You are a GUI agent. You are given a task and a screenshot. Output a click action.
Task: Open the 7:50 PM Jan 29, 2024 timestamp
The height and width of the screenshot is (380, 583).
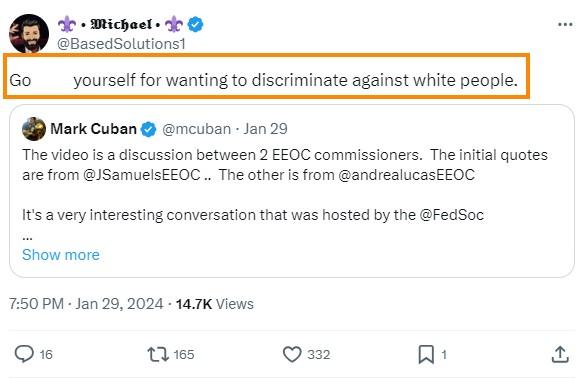point(86,304)
